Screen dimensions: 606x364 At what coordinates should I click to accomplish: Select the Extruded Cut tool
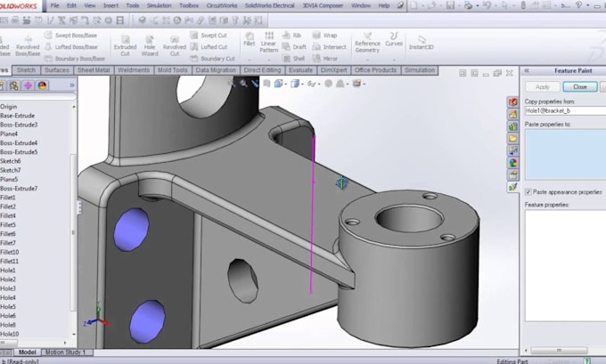[126, 45]
